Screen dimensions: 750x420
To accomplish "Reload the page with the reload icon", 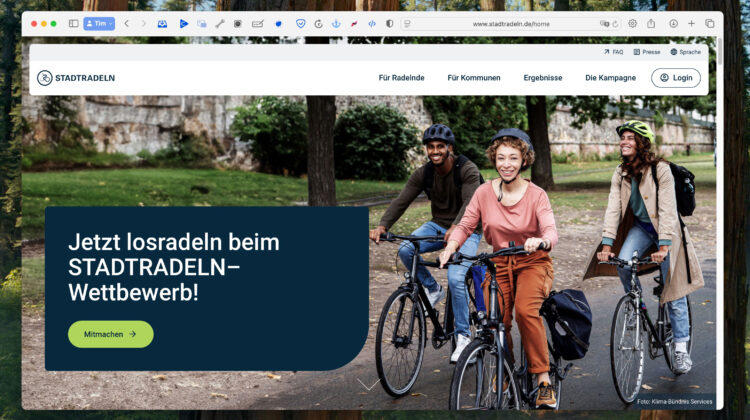I will 615,23.
